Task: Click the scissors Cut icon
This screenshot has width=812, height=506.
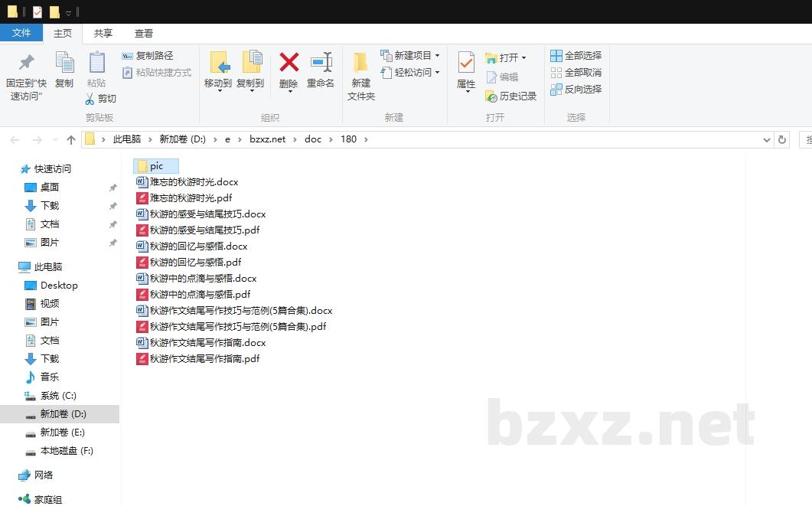Action: tap(100, 99)
